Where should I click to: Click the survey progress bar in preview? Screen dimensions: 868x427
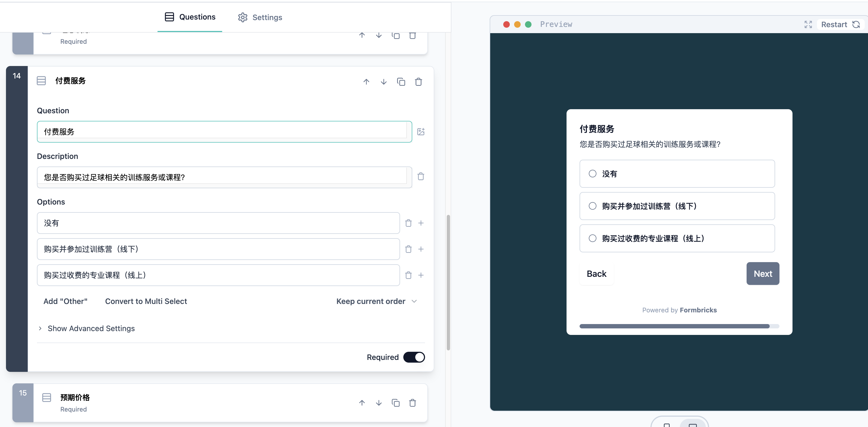click(x=679, y=326)
